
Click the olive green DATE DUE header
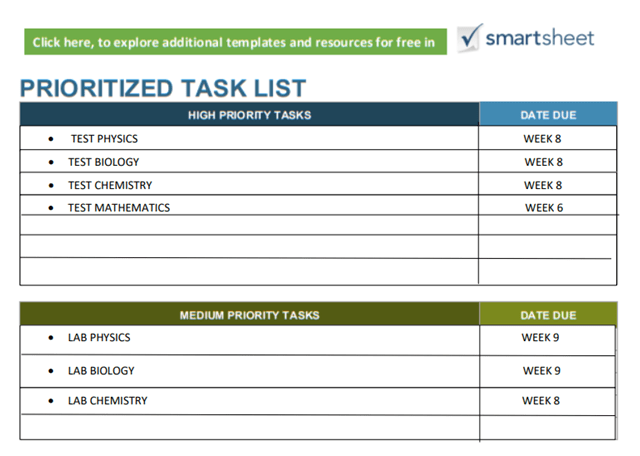548,315
